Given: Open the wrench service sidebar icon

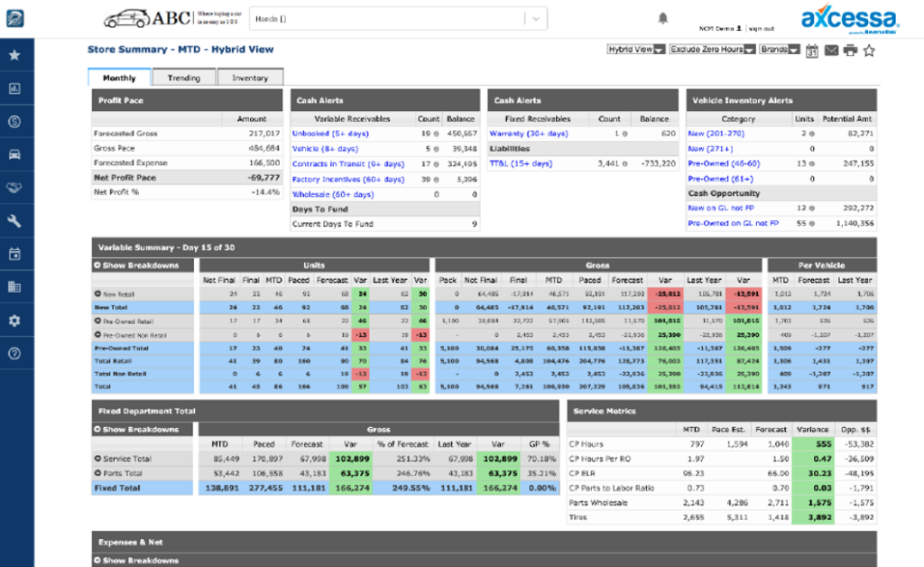Looking at the screenshot, I should (14, 221).
